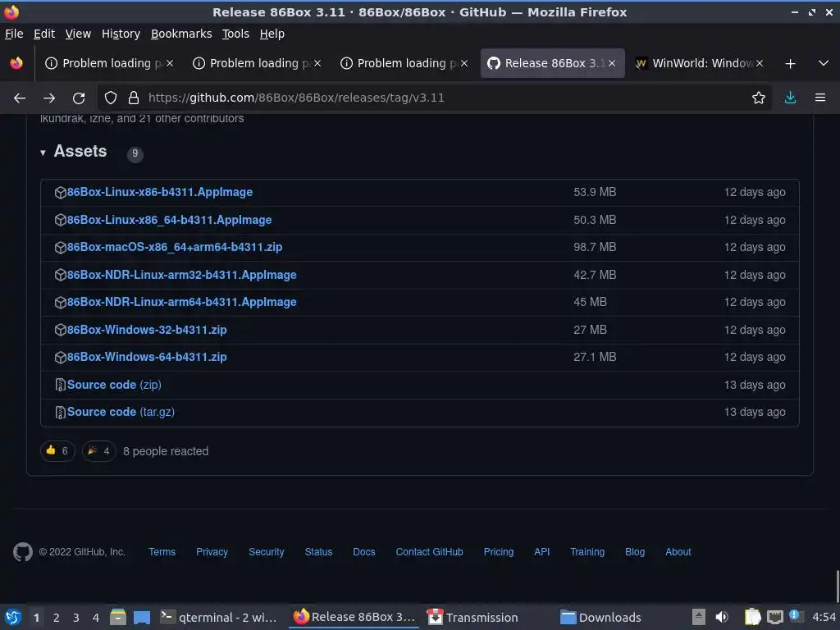Open a new tab with plus
This screenshot has height=630, width=840.
click(790, 64)
